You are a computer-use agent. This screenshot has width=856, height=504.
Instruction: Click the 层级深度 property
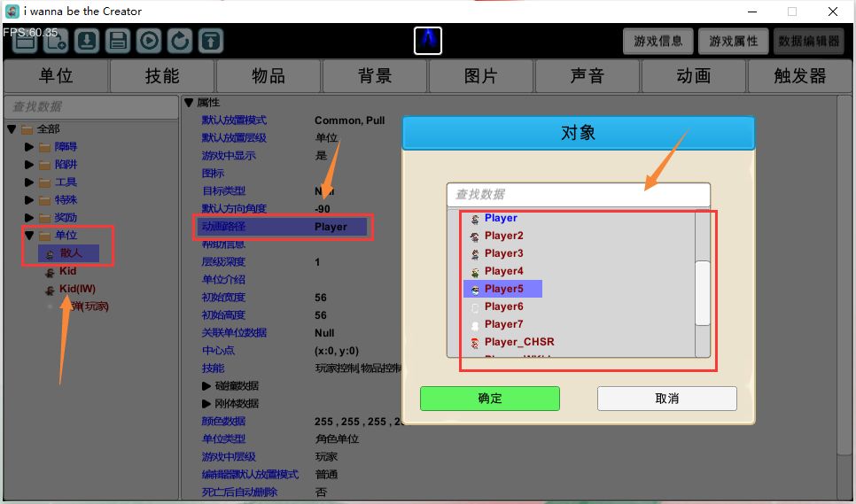tap(223, 262)
